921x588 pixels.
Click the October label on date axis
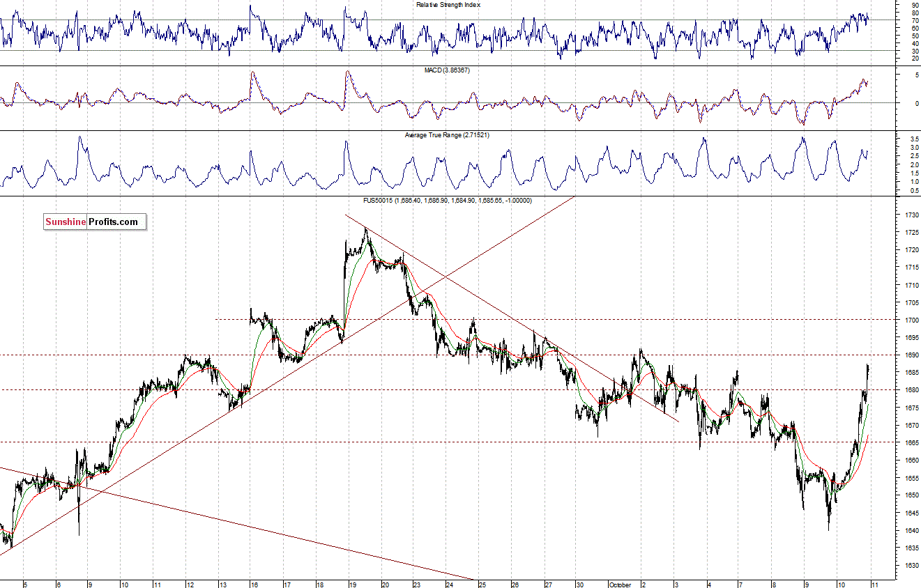[x=621, y=584]
